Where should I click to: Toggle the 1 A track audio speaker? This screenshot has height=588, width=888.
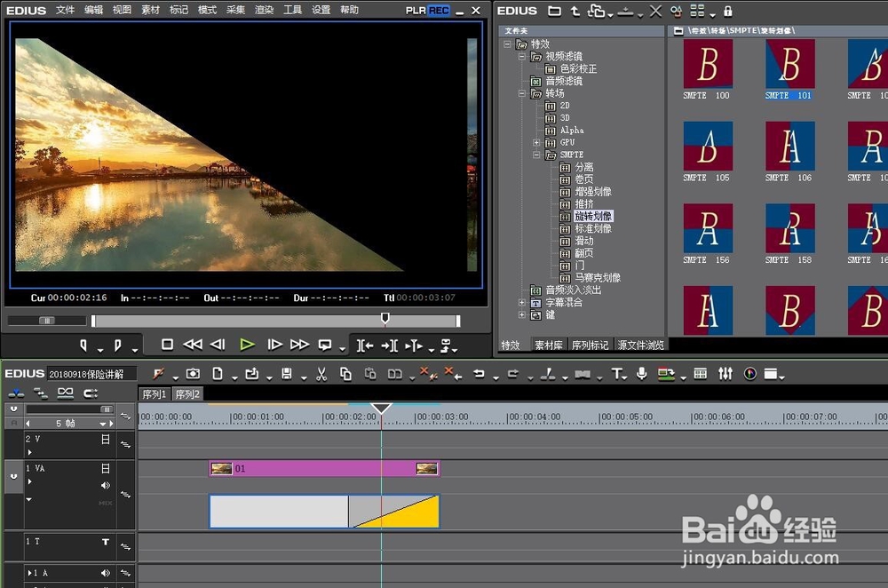pyautogui.click(x=106, y=573)
